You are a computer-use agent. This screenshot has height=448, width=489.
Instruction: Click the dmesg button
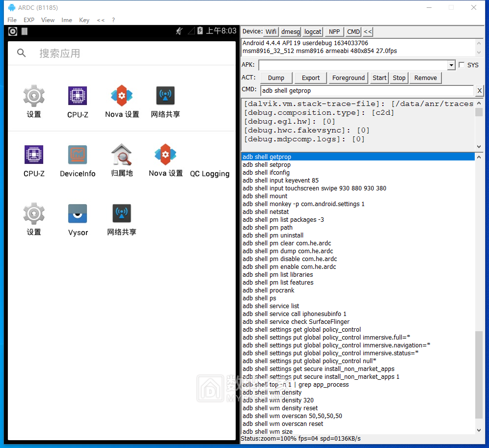290,31
